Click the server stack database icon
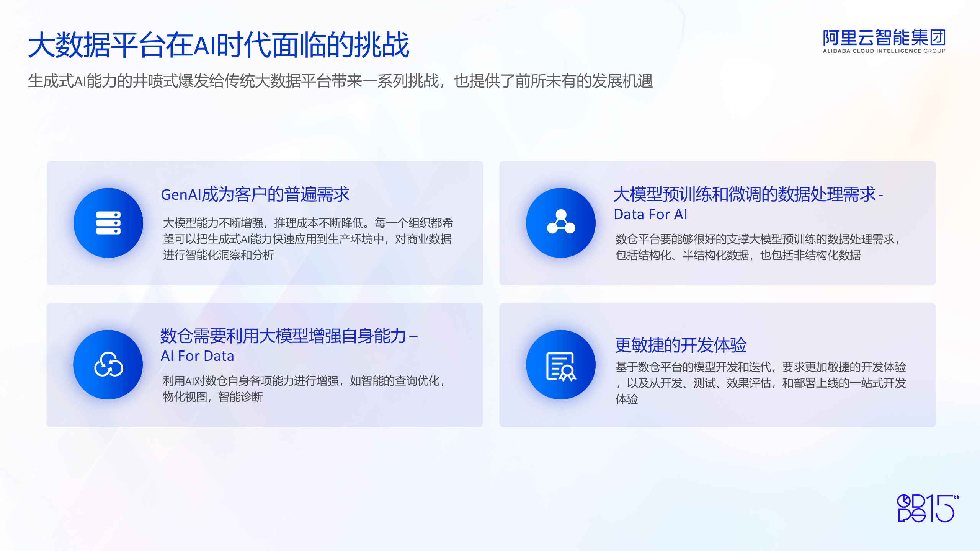The height and width of the screenshot is (551, 980). [108, 223]
